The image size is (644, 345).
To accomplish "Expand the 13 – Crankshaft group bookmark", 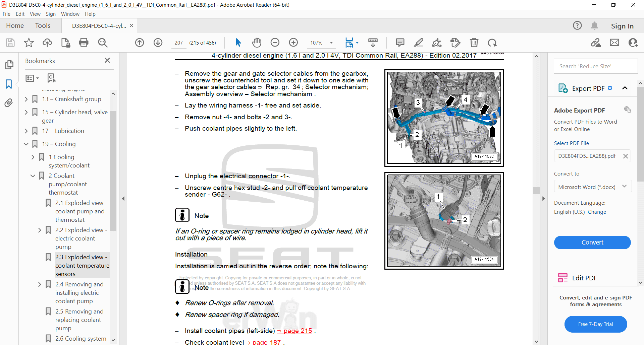I will click(26, 99).
